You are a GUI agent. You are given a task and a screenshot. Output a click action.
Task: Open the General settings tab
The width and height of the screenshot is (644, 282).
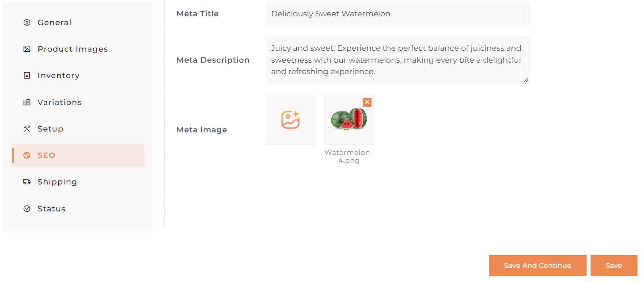tap(54, 23)
